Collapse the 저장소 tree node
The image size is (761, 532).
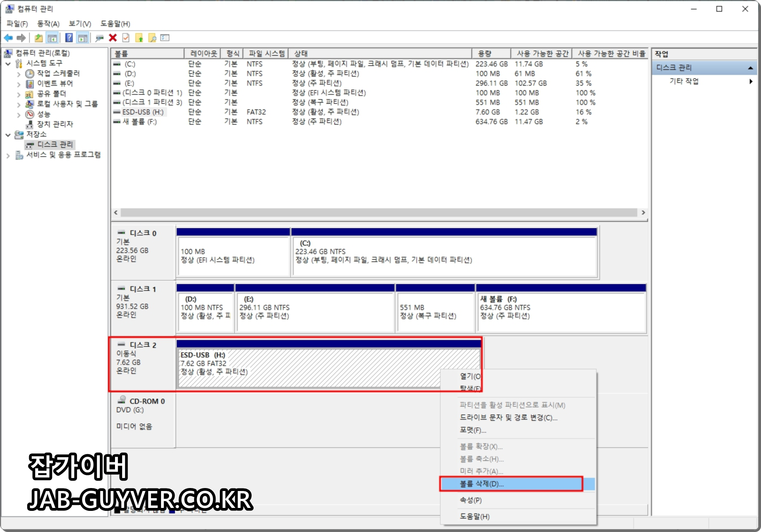(x=8, y=134)
